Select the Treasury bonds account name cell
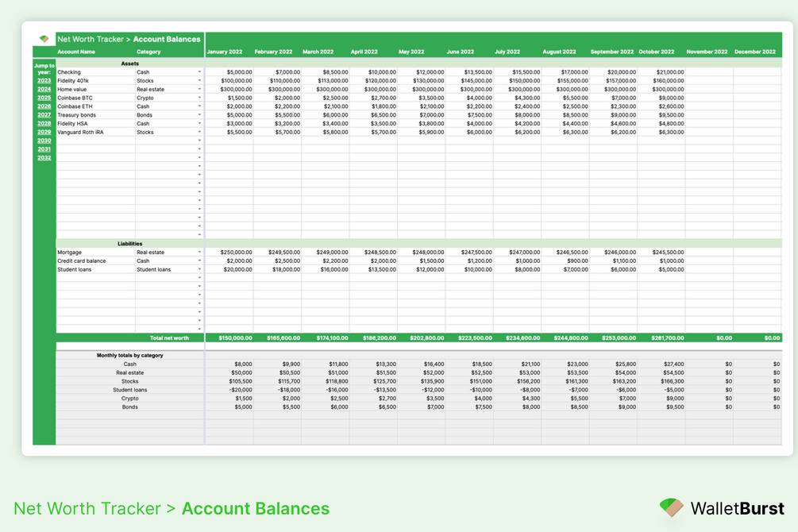The height and width of the screenshot is (532, 798). (95, 115)
